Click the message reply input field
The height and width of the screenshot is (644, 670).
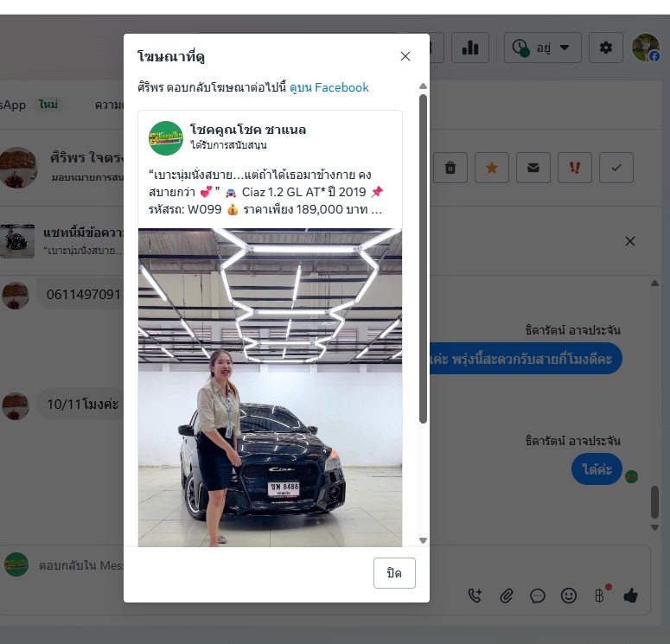81,565
